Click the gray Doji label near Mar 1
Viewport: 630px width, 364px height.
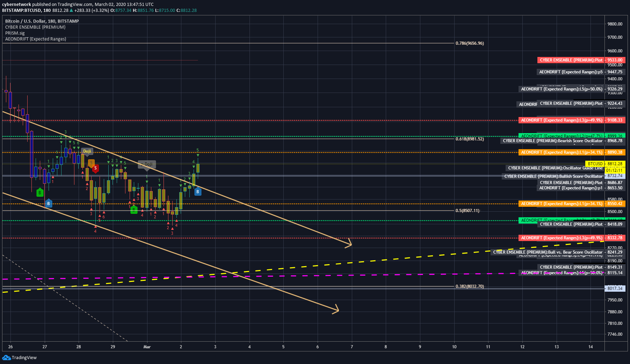pyautogui.click(x=147, y=164)
